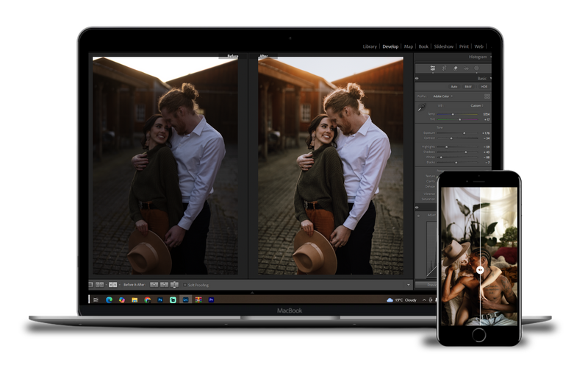Copy After settings to Before icon

pyautogui.click(x=164, y=285)
